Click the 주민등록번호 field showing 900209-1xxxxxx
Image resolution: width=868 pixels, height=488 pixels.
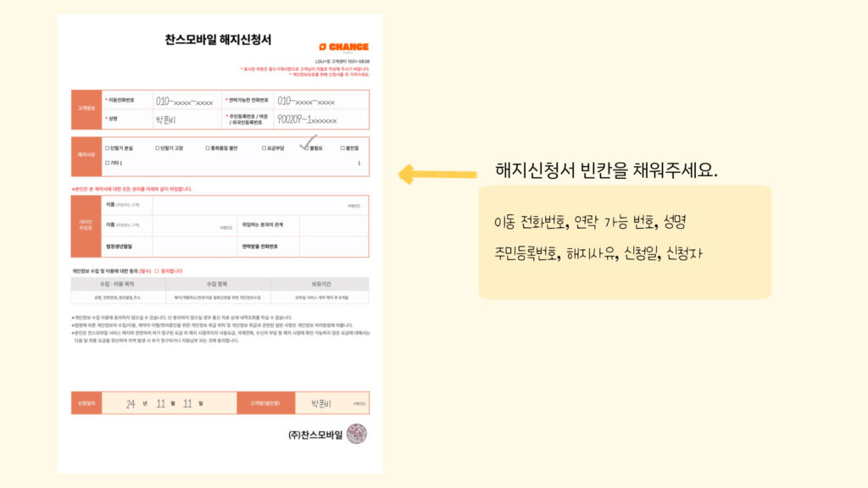321,119
